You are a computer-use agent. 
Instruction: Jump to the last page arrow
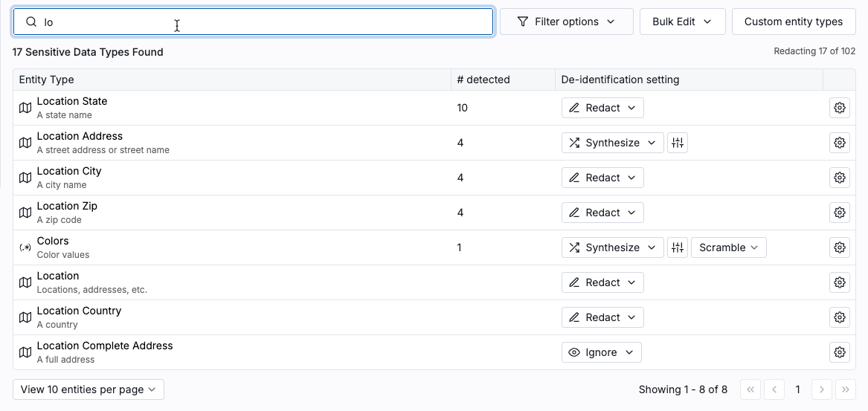845,389
